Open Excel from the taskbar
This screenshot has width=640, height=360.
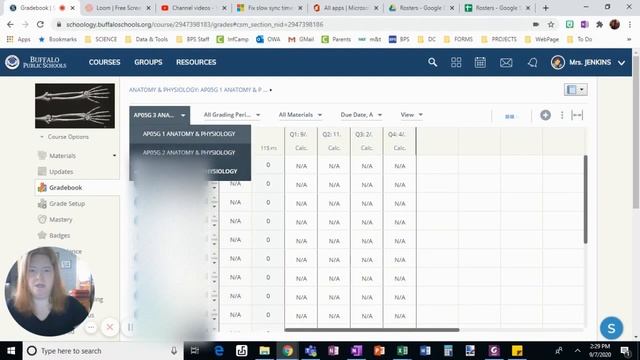coord(402,351)
